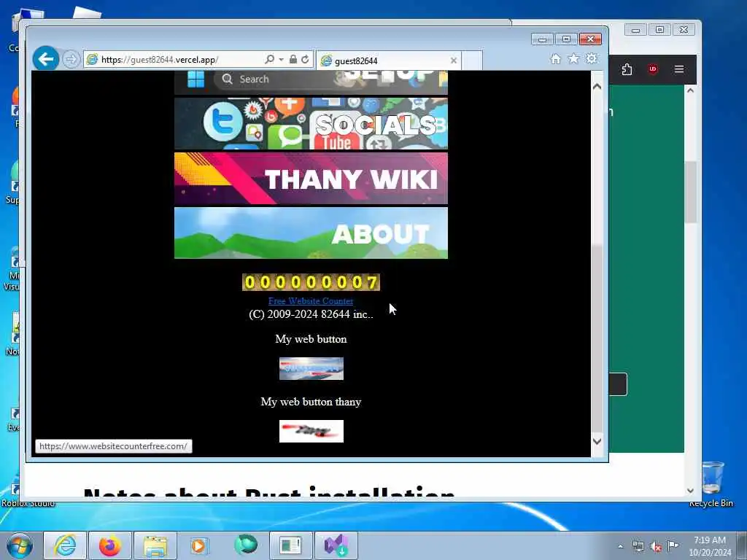Maximize the Firefox window
747x560 pixels.
(x=659, y=30)
